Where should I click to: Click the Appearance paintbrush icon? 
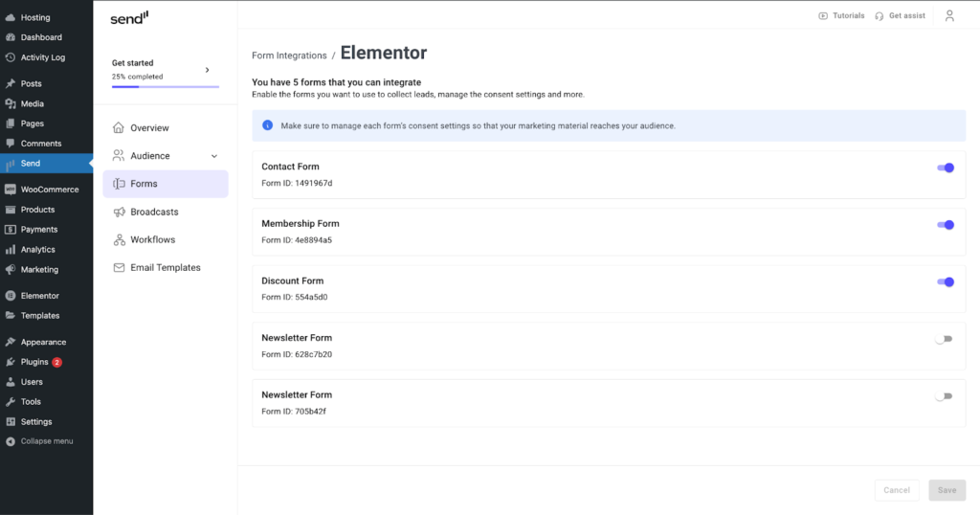coord(10,342)
